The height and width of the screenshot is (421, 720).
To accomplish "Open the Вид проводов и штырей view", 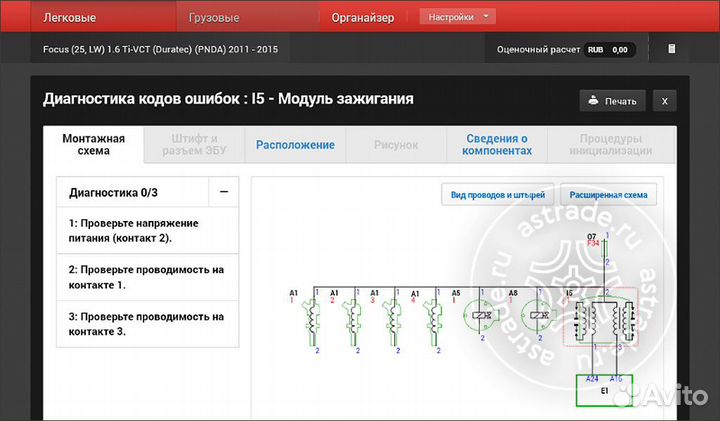I will (498, 195).
